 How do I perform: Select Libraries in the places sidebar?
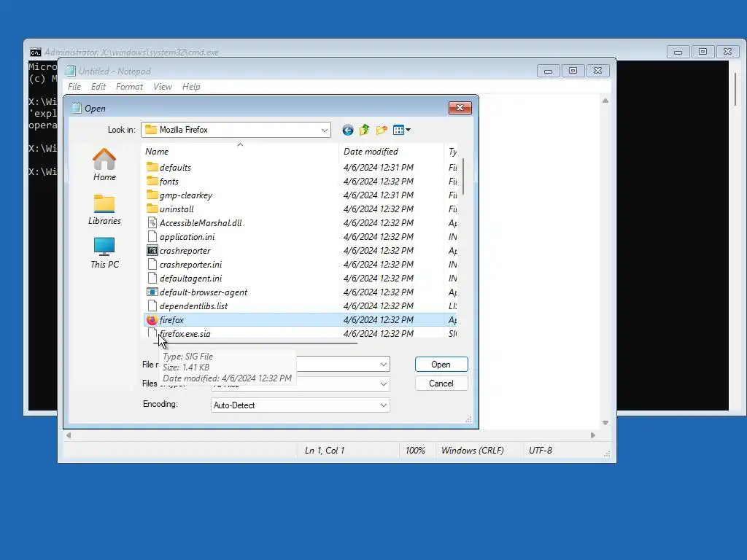click(104, 209)
